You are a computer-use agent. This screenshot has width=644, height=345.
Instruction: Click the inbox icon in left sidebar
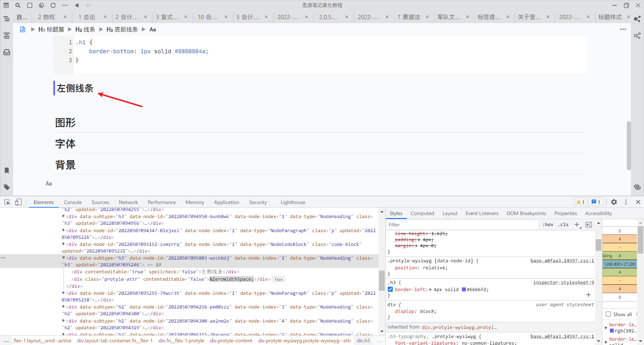click(7, 52)
